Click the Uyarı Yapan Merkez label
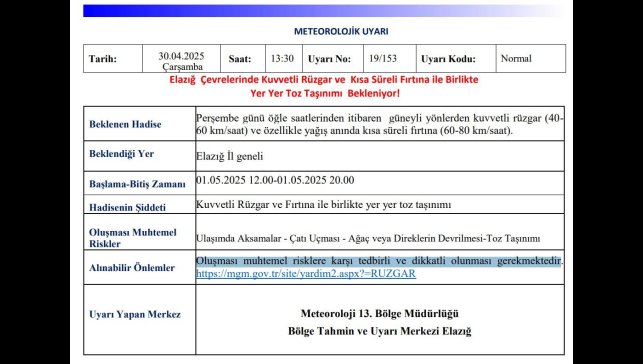Screen dimensions: 643x364 (x=135, y=314)
